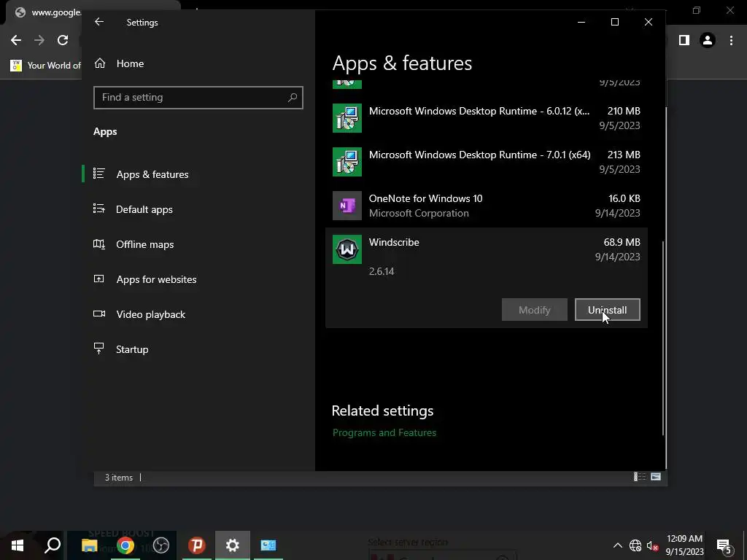Click the Video playback camera icon
747x560 pixels.
click(x=99, y=314)
